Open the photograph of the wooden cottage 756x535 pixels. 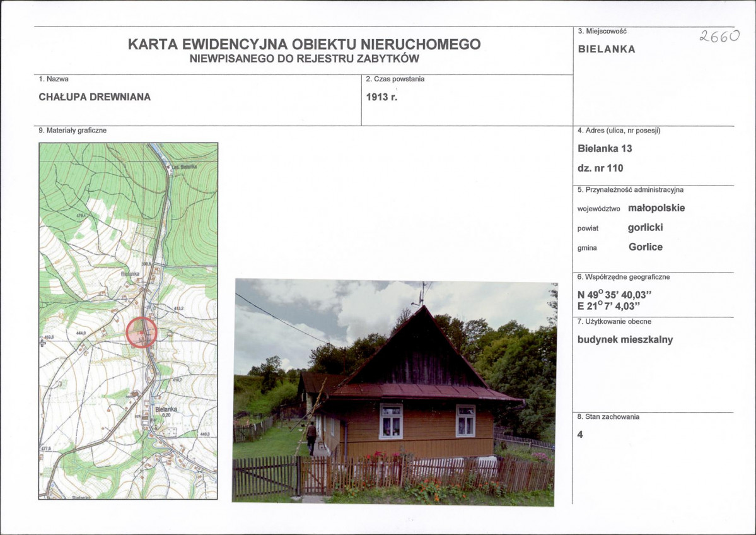(394, 391)
